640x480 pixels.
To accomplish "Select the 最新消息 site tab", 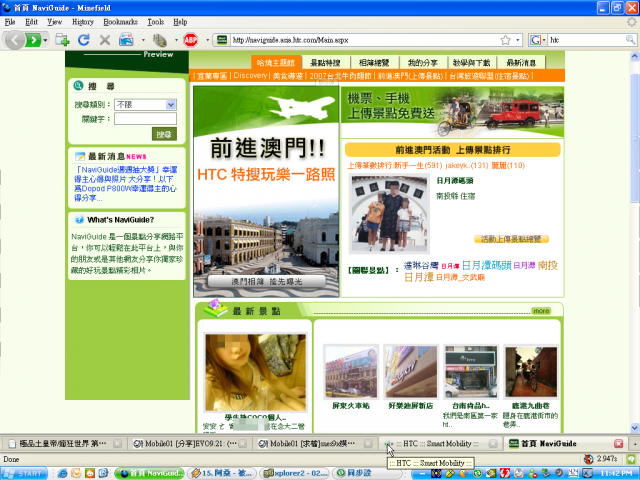I will click(x=521, y=62).
